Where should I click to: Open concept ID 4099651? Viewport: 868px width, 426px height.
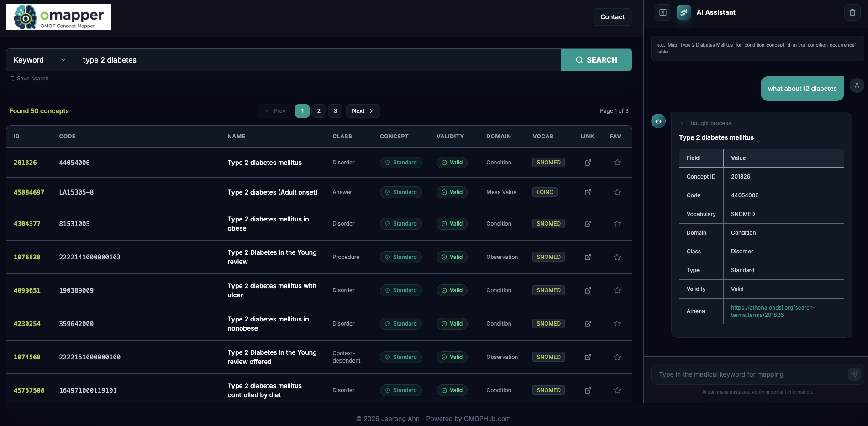click(x=27, y=290)
